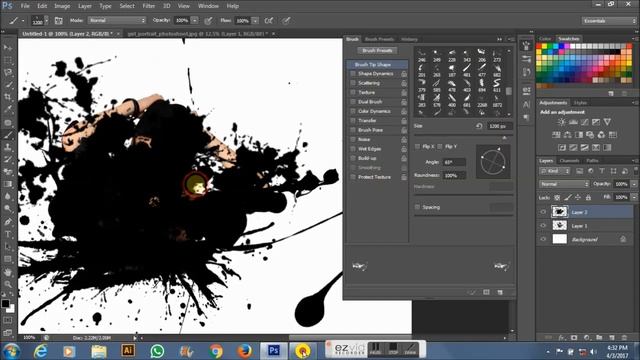Filter layers by type layers icon
The height and width of the screenshot is (360, 640).
click(602, 171)
